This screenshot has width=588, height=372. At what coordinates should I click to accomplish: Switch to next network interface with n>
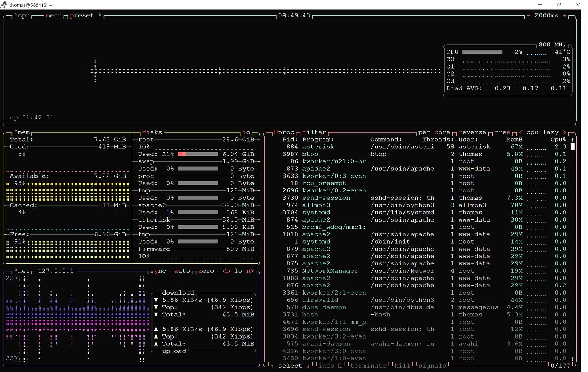(250, 271)
